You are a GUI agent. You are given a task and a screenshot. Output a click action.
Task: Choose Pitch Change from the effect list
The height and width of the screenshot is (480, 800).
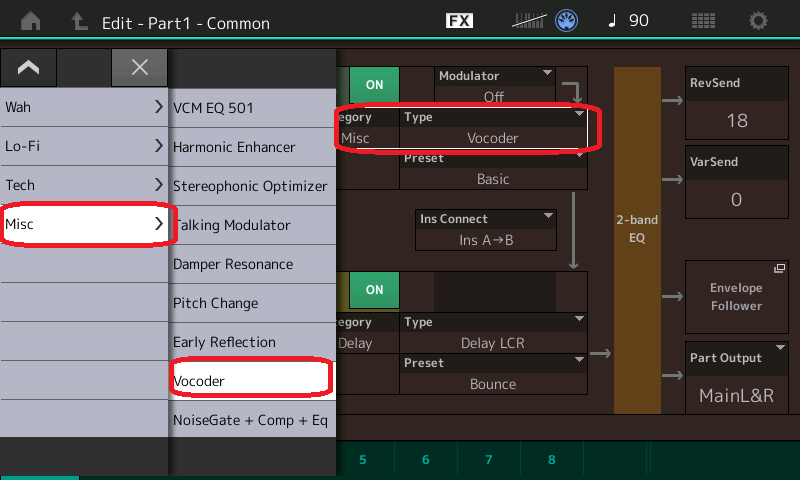tap(250, 303)
